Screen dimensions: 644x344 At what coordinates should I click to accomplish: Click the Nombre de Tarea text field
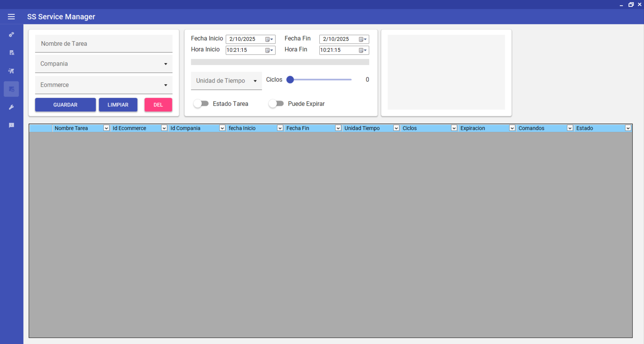coord(104,44)
